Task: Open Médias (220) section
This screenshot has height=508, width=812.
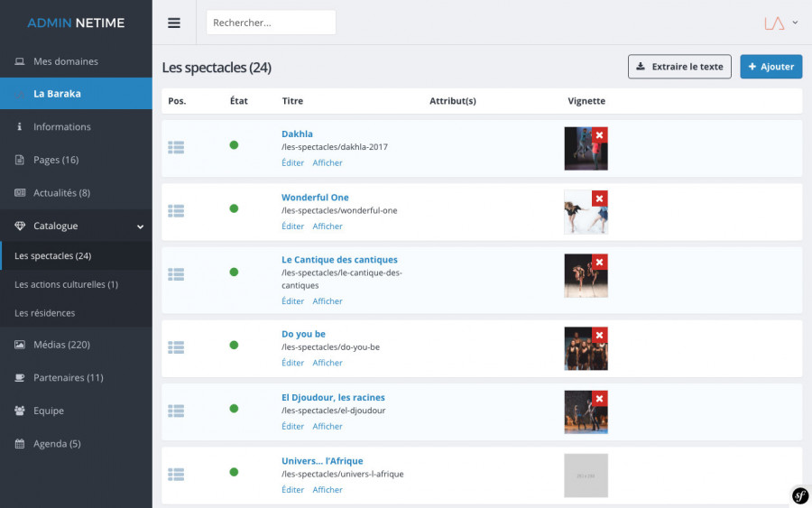Action: click(x=61, y=345)
